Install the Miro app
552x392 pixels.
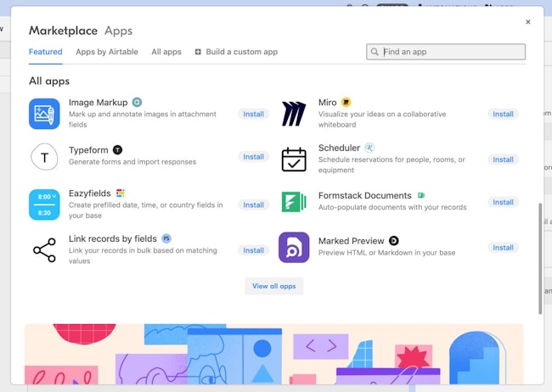(503, 114)
